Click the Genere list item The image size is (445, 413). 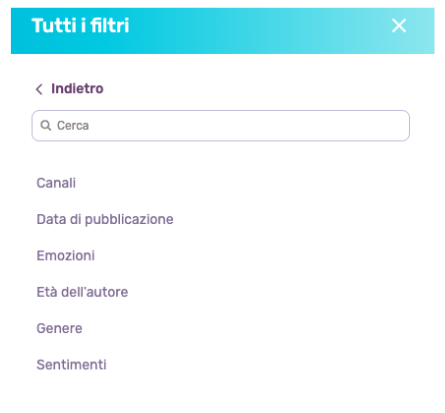[59, 328]
